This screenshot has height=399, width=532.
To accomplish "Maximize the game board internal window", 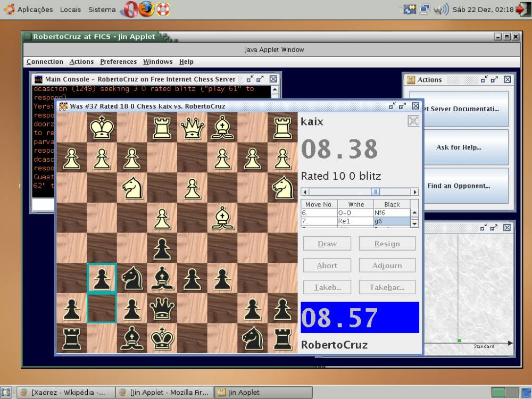I will click(402, 106).
